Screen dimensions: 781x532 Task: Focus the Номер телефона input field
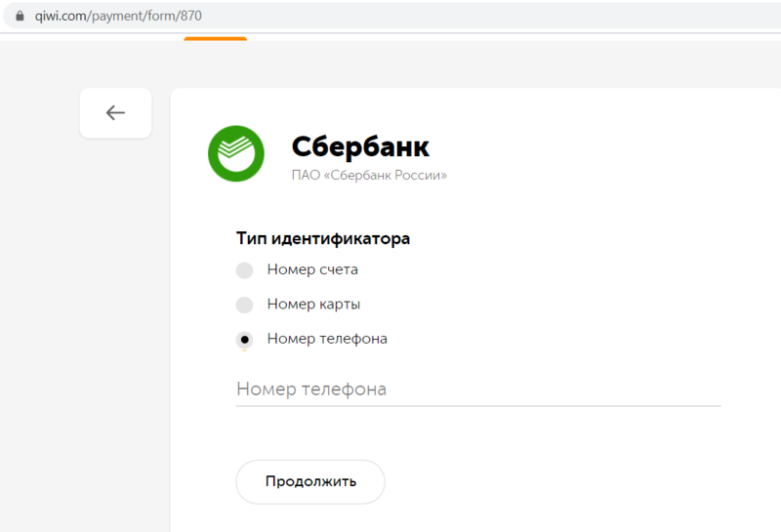coord(478,390)
